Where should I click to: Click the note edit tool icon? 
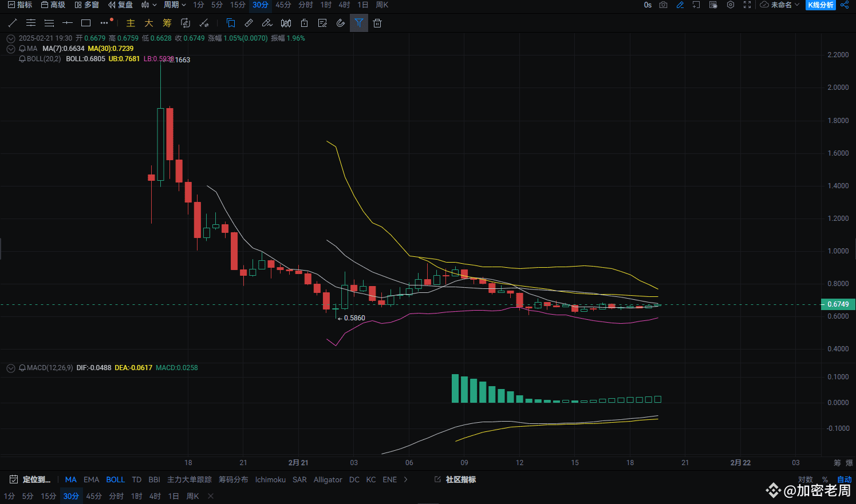(322, 23)
